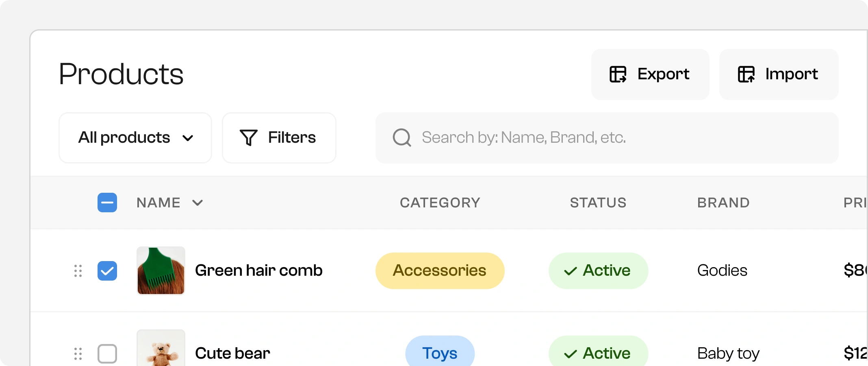Image resolution: width=868 pixels, height=366 pixels.
Task: Click the STATUS column header
Action: pyautogui.click(x=598, y=202)
